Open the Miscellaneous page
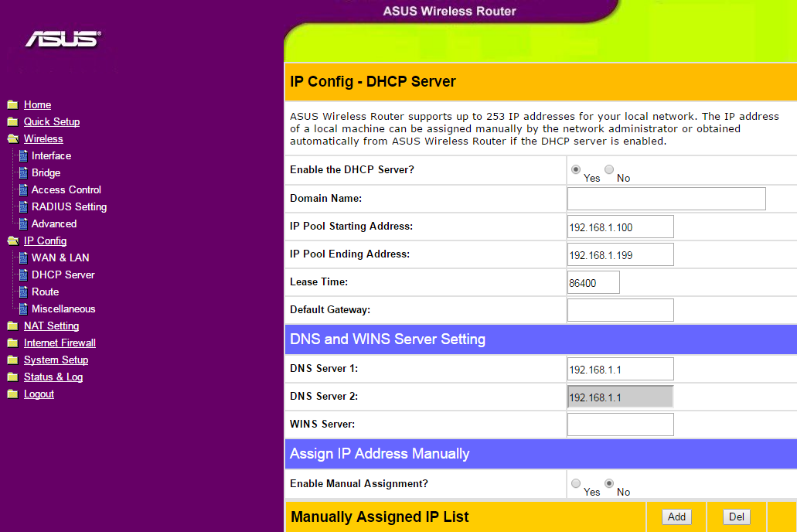 click(x=63, y=309)
